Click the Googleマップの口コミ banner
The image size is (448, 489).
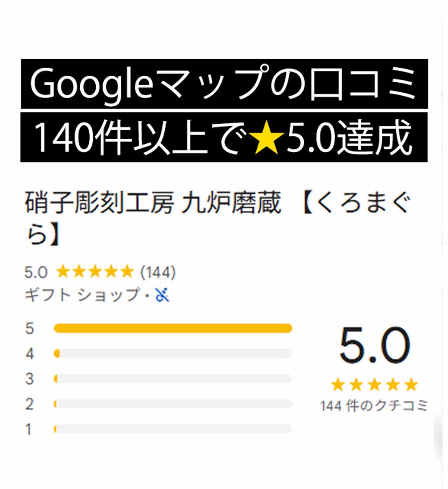[x=224, y=84]
